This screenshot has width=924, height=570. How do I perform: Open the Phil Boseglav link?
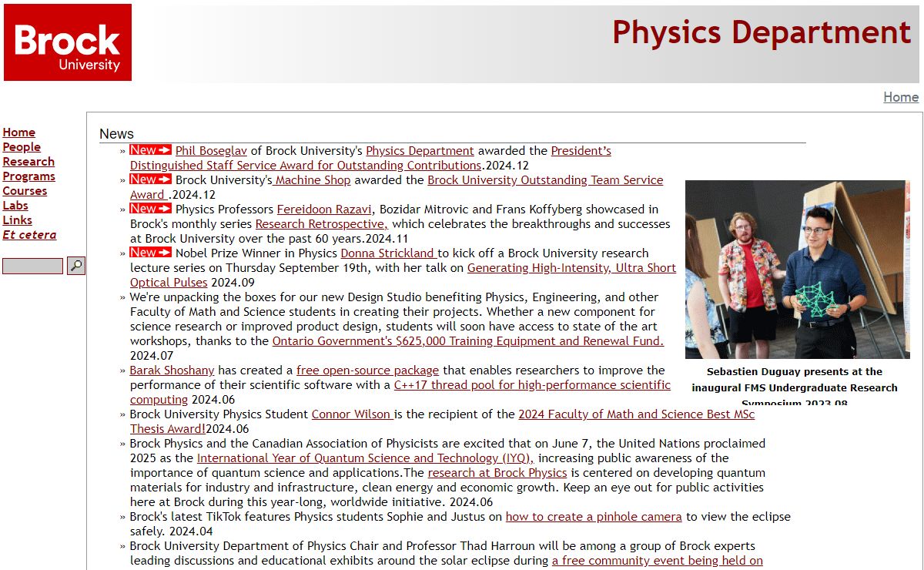click(211, 151)
